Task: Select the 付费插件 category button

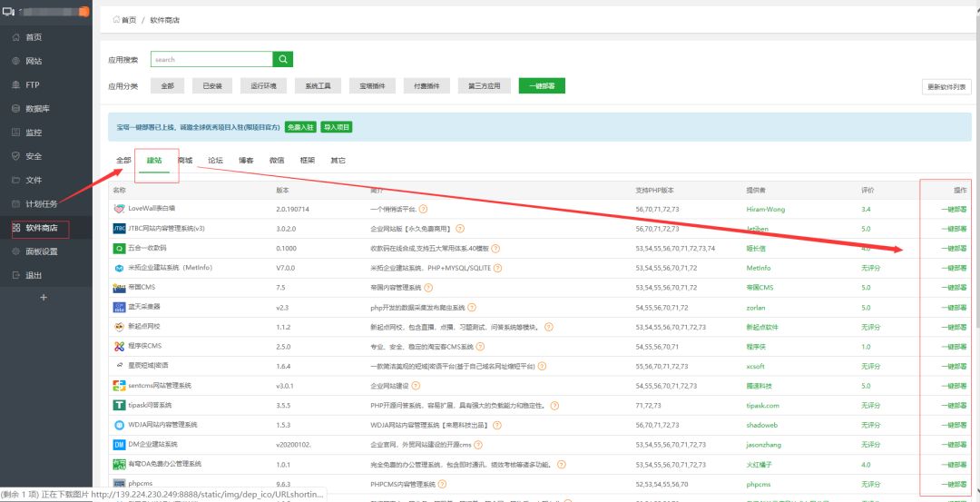Action: tap(426, 86)
